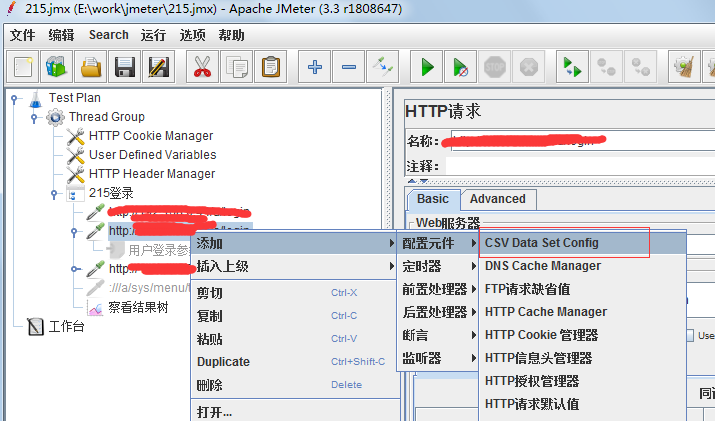Select HTTP Cookie 管理器
Screen dimensions: 715x421
pyautogui.click(x=583, y=335)
